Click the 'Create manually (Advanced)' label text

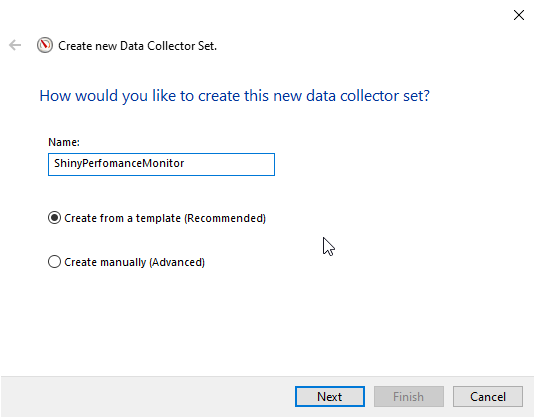tap(134, 262)
